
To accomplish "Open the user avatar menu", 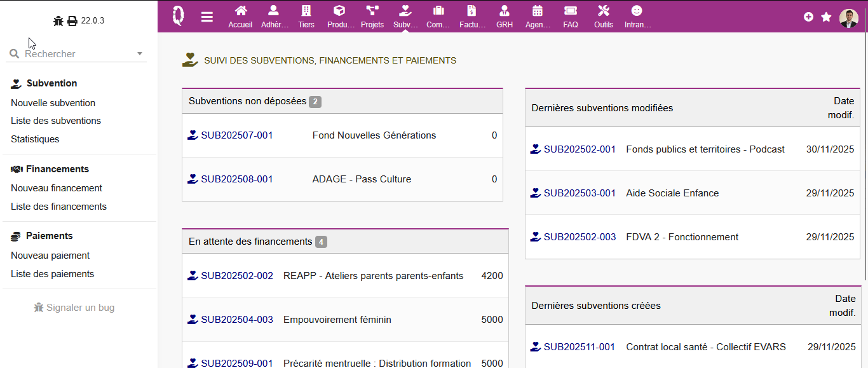I will (x=849, y=18).
